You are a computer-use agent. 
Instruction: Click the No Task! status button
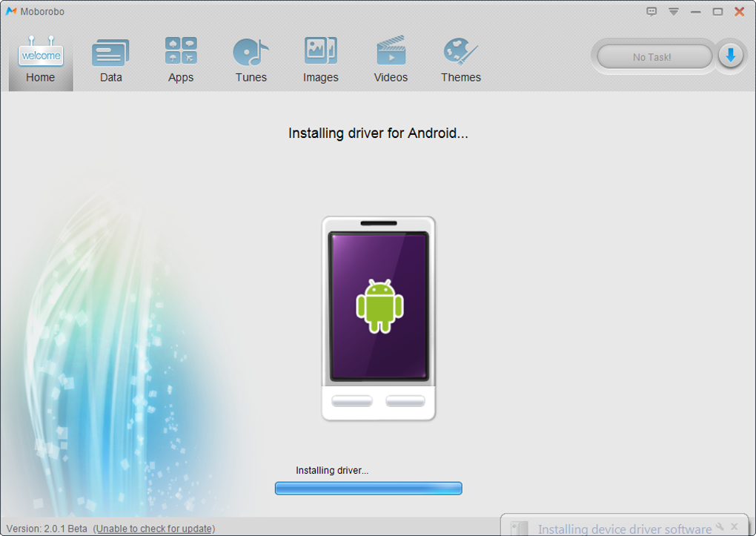click(654, 57)
